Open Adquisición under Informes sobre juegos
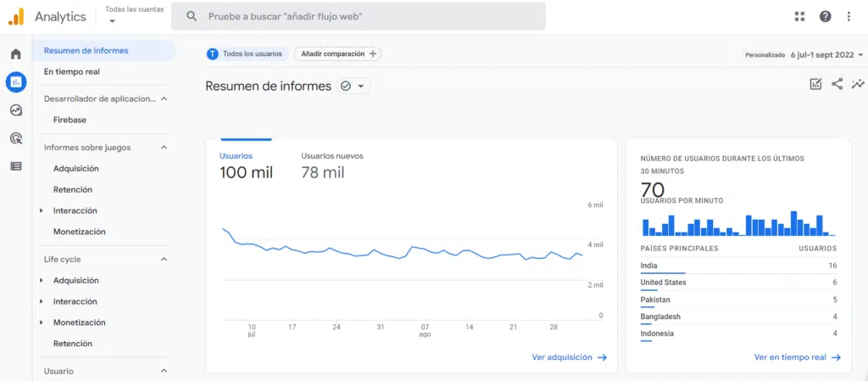Image resolution: width=868 pixels, height=381 pixels. [x=75, y=168]
